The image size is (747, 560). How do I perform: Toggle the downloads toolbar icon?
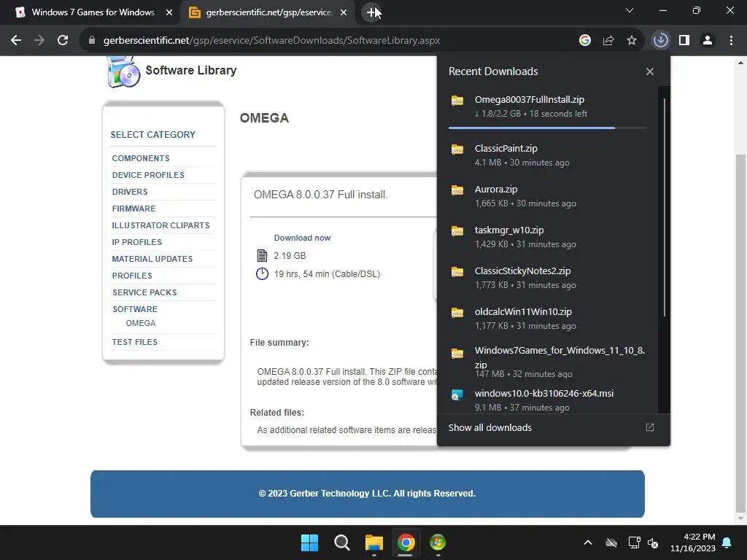(661, 41)
